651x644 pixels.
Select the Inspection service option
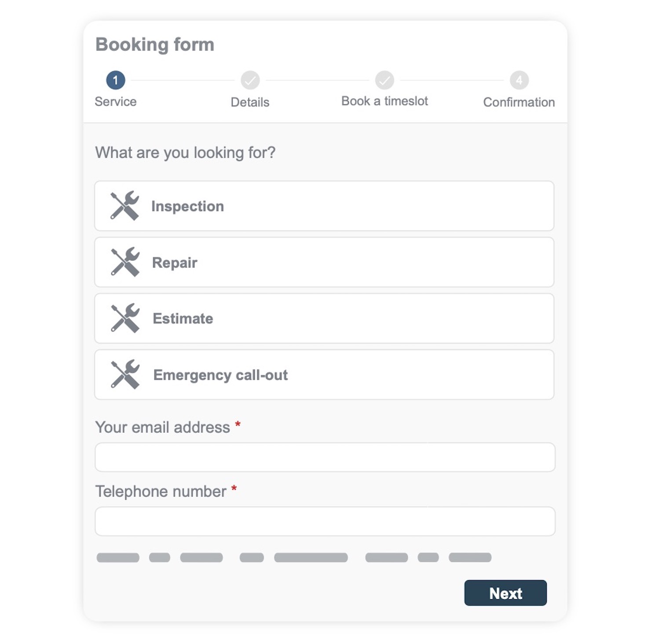[x=324, y=206]
